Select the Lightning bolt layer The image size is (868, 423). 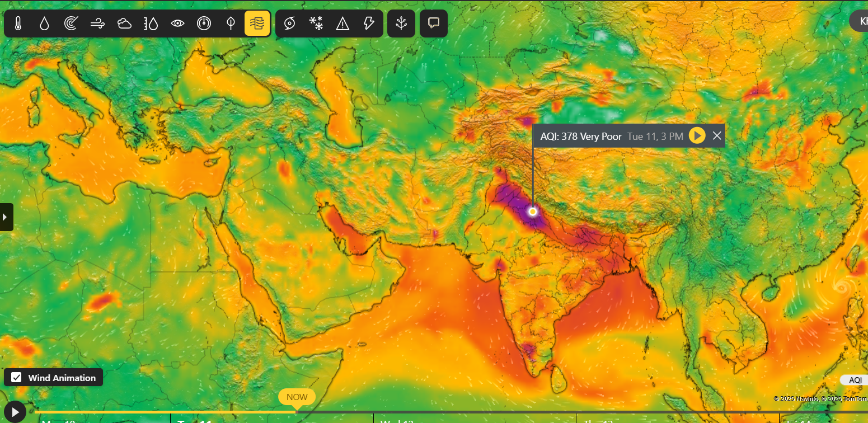(369, 23)
